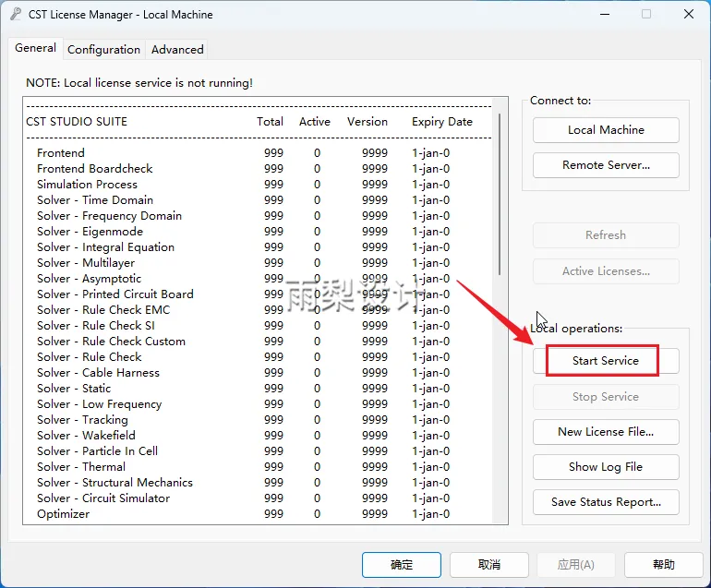Show the log file
Viewport: 711px width, 588px height.
point(606,467)
